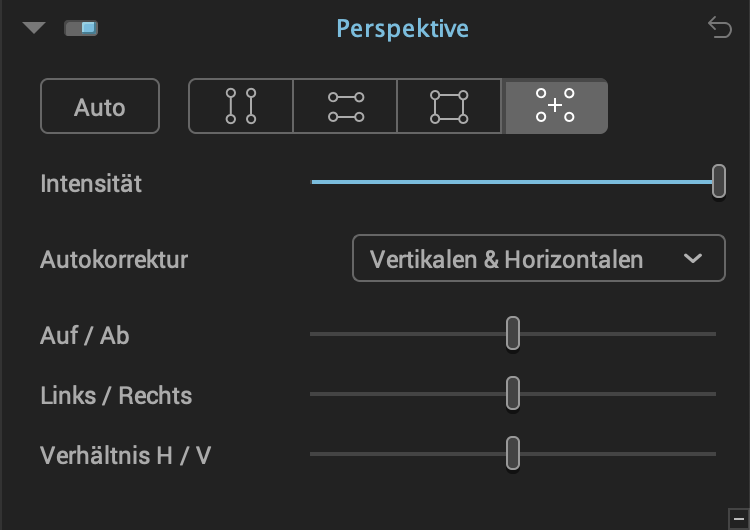This screenshot has height=530, width=750.
Task: Click the Verhältnis H / V slider handle
Action: tap(513, 453)
